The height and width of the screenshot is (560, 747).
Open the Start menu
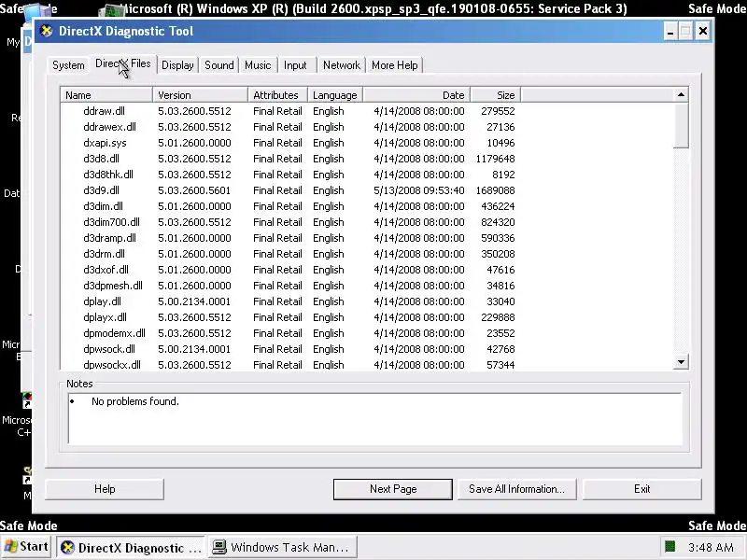[x=27, y=547]
